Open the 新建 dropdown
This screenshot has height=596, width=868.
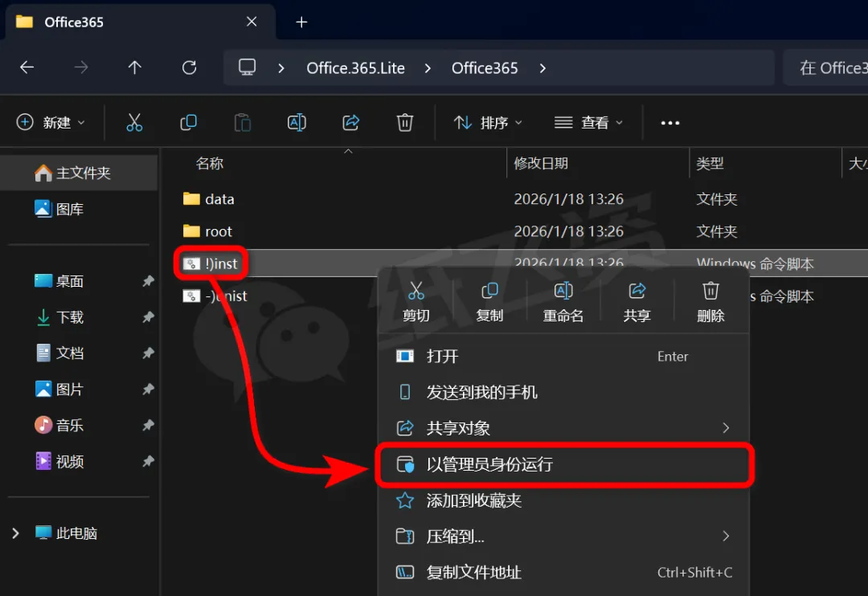pos(51,122)
